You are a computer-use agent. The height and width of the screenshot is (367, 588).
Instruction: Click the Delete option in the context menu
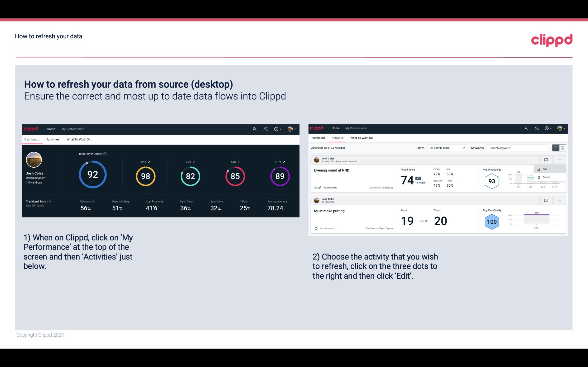tap(546, 177)
